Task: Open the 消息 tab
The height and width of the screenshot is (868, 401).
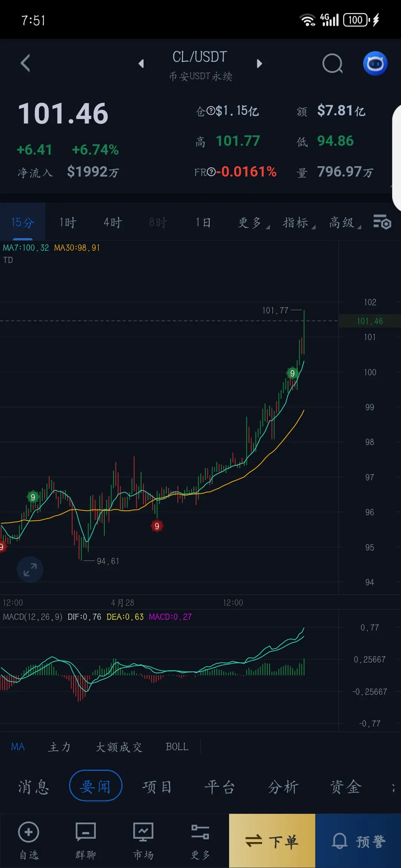Action: [34, 786]
